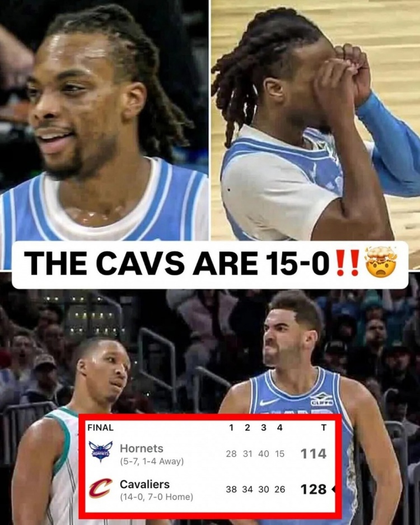Click the Cleveland Cavaliers C logo

(x=100, y=488)
